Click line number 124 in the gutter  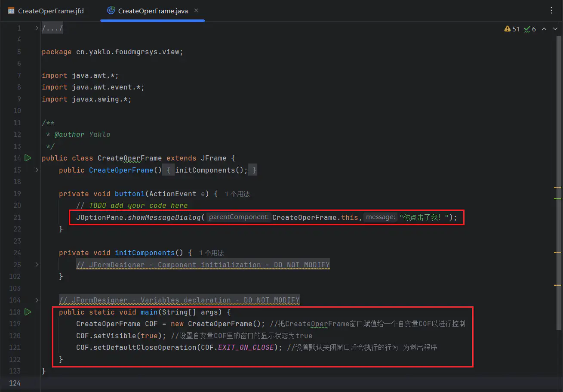[x=15, y=383]
